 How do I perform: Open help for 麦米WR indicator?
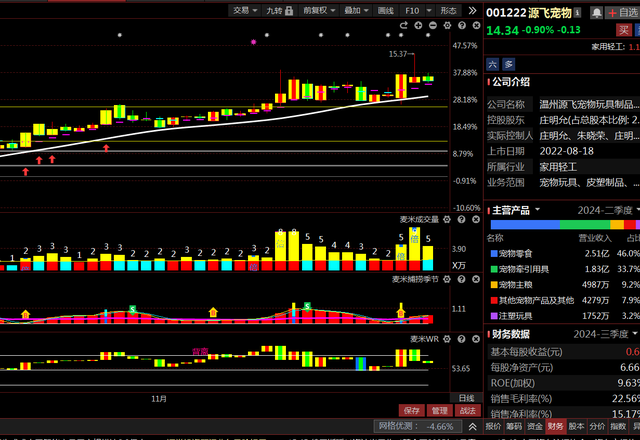[461, 338]
